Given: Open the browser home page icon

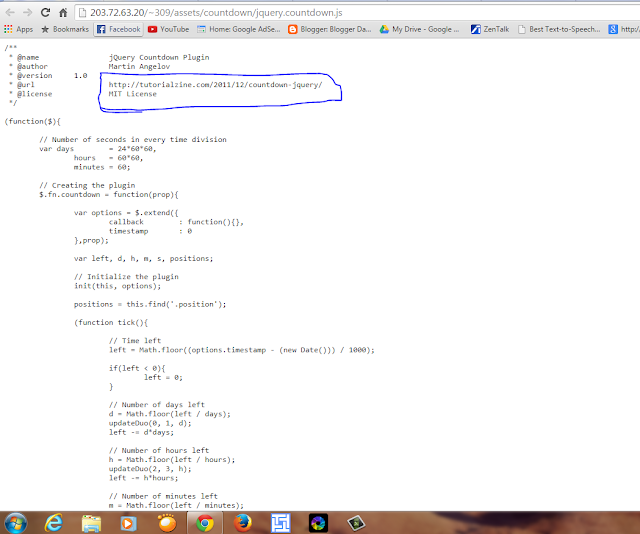Looking at the screenshot, I should 63,13.
